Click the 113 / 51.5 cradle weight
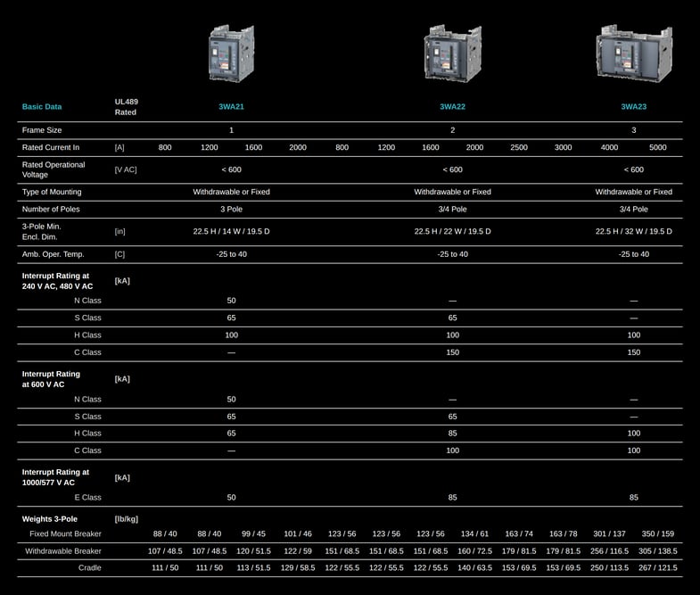 pos(253,567)
